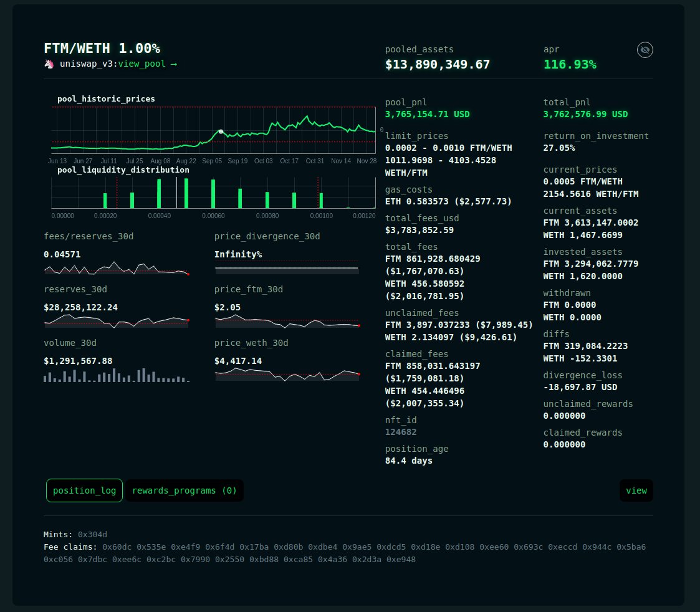The width and height of the screenshot is (700, 612).
Task: Click the price_ftm_30d sparkline chart
Action: coord(287,321)
